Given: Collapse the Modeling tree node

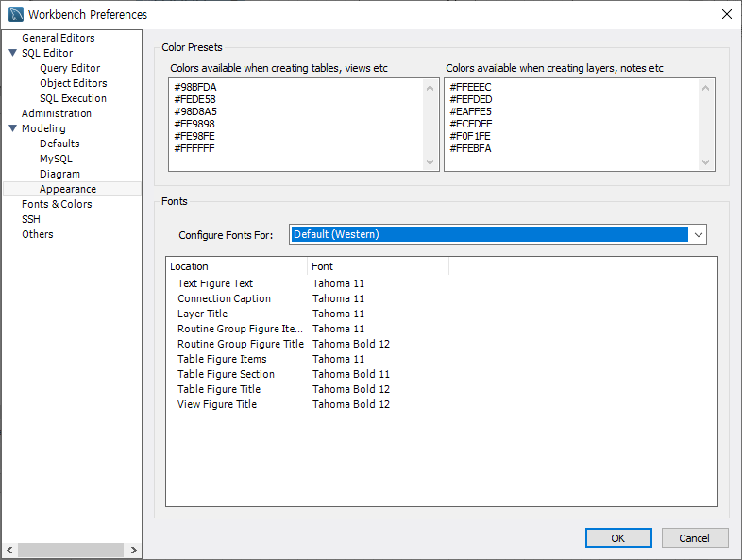Looking at the screenshot, I should click(x=13, y=128).
